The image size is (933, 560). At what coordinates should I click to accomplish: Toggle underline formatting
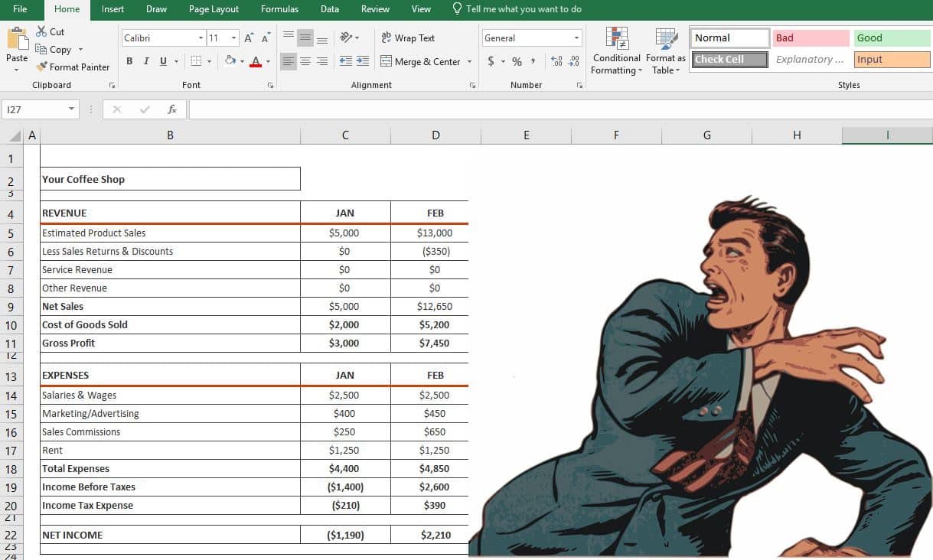(x=163, y=61)
